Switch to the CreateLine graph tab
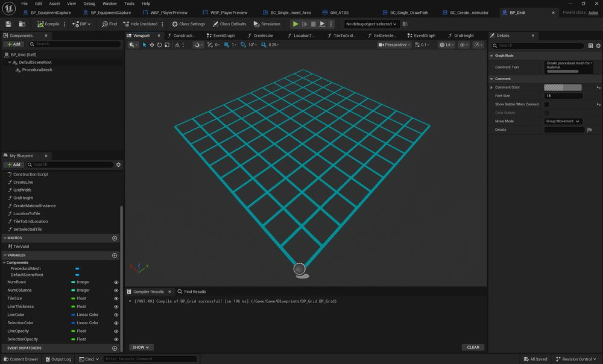This screenshot has height=364, width=603. click(260, 36)
